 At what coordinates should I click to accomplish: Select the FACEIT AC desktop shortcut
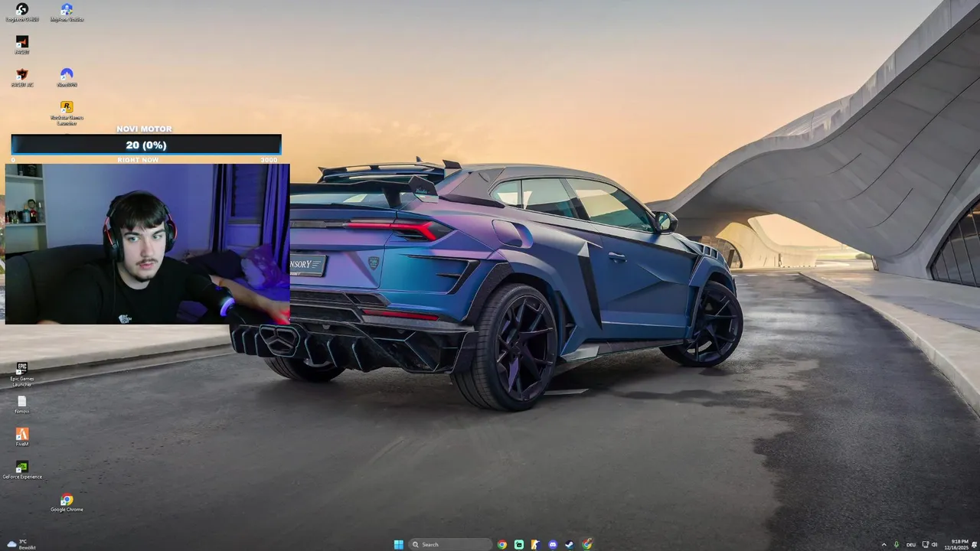(22, 77)
